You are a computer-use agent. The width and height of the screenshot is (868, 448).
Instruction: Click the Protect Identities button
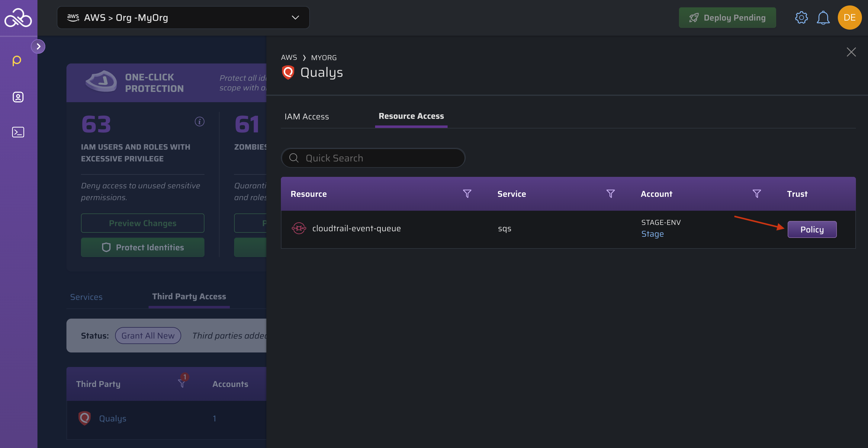[143, 247]
